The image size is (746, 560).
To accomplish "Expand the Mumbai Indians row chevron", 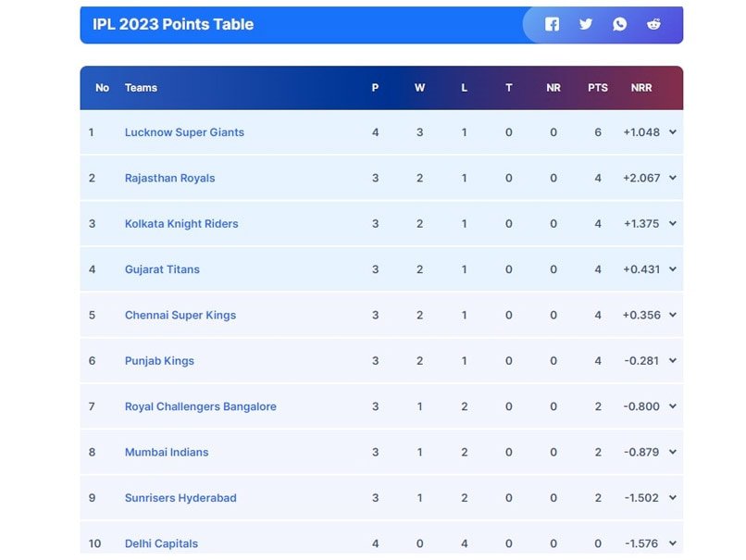I will 673,452.
